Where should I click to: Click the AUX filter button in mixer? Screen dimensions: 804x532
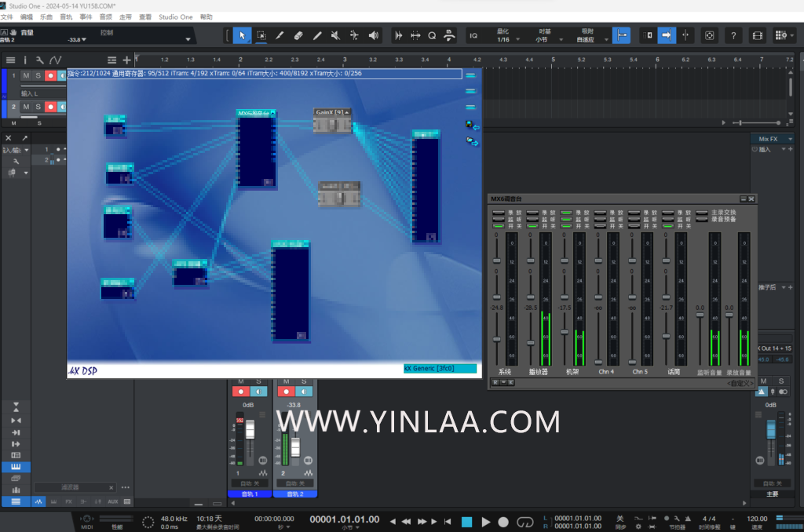[113, 501]
